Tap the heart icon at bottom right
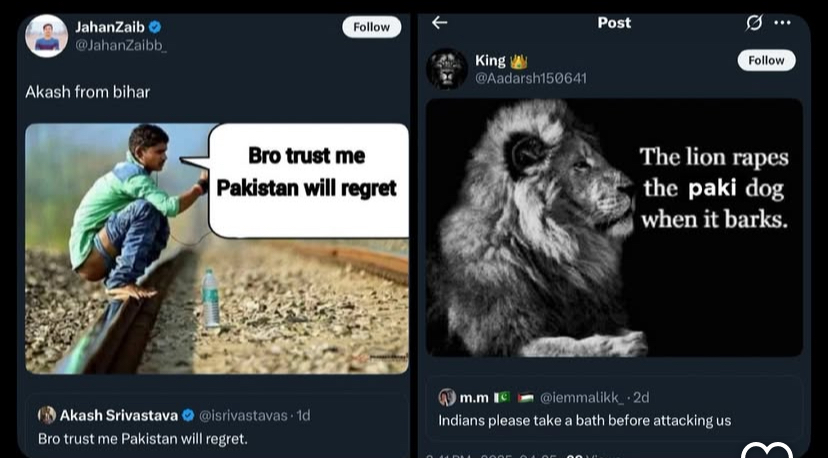 [x=772, y=450]
